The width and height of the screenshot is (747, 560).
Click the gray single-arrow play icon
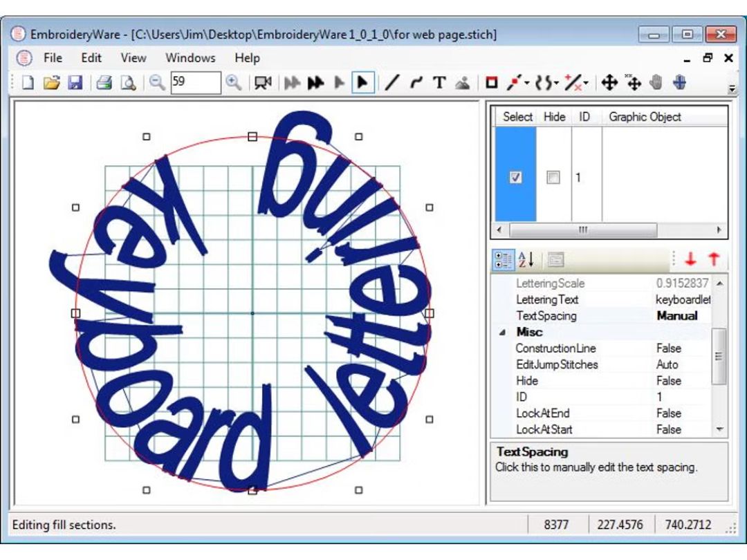[339, 83]
